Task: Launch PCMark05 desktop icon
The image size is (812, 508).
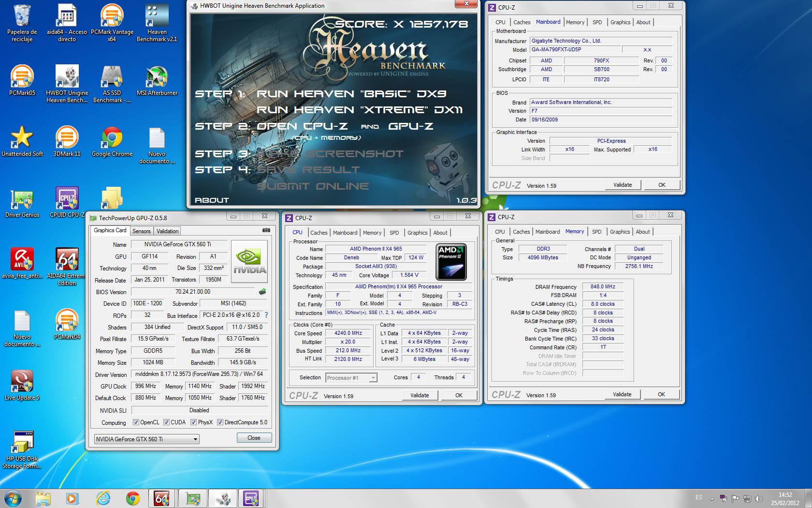Action: [22, 80]
